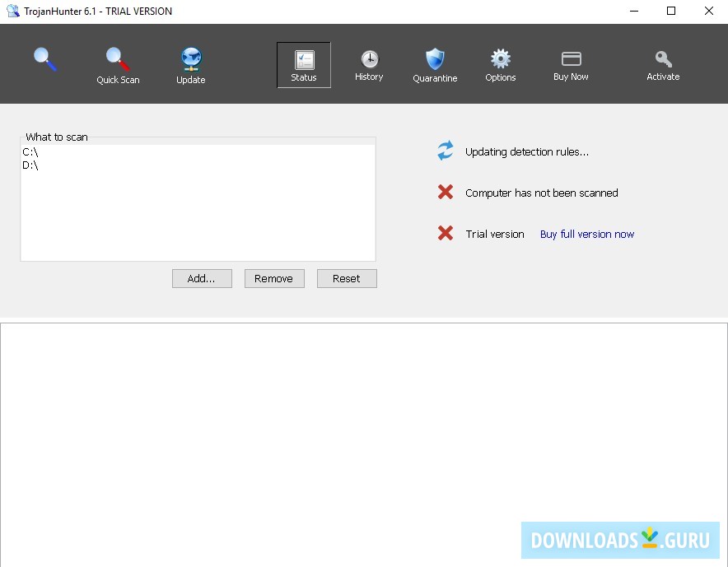Select the D:\ entry in What to scan
This screenshot has height=567, width=728.
[x=198, y=165]
